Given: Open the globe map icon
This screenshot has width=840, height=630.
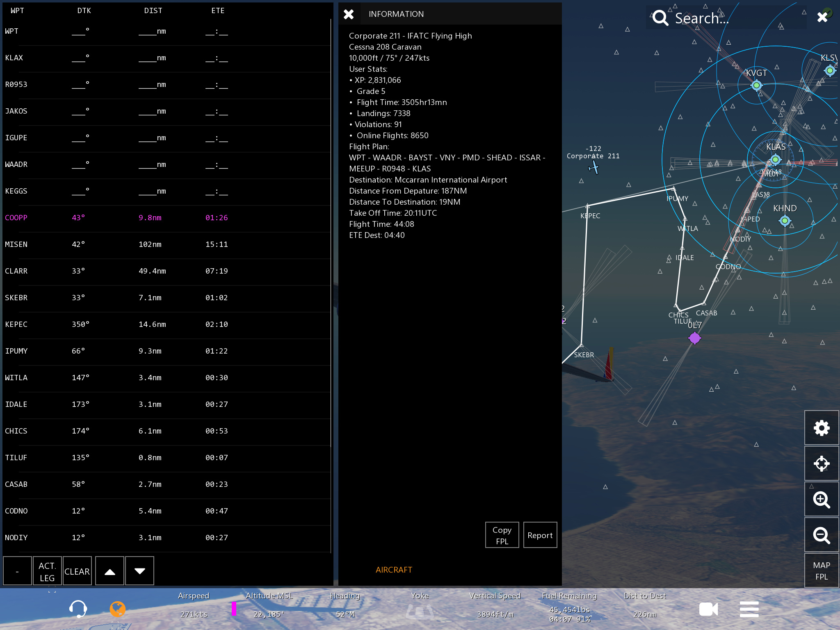Looking at the screenshot, I should pos(117,609).
